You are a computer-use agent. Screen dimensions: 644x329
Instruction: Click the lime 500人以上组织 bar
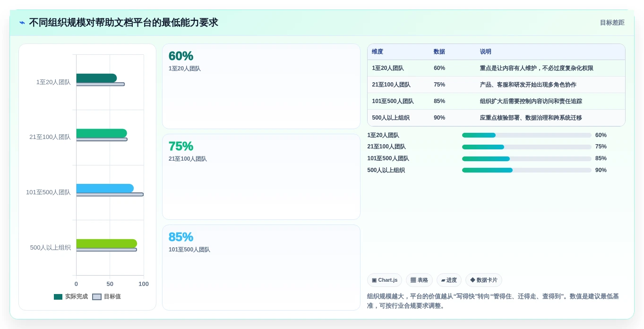(107, 243)
